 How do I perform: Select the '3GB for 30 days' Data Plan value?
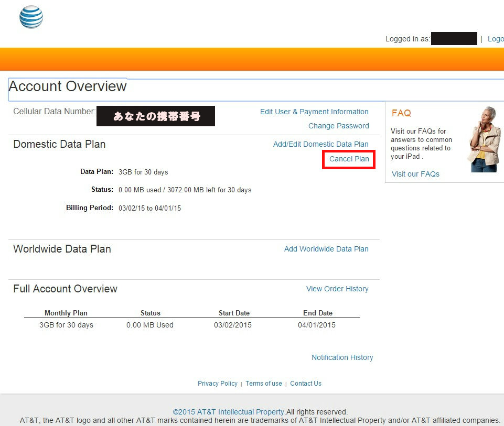(143, 172)
